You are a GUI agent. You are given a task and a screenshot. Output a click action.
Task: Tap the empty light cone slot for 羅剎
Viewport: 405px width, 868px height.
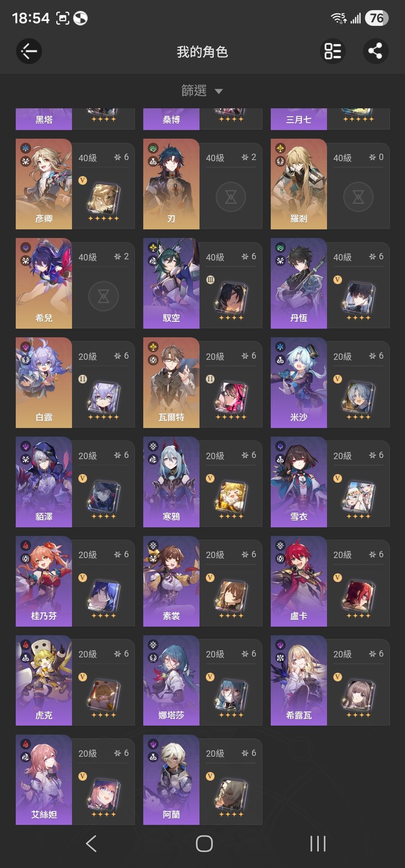coord(358,197)
